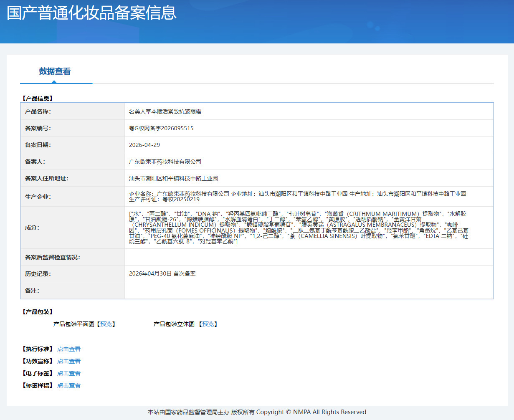Click the 备案人： row label
This screenshot has width=514, height=420.
click(x=35, y=162)
